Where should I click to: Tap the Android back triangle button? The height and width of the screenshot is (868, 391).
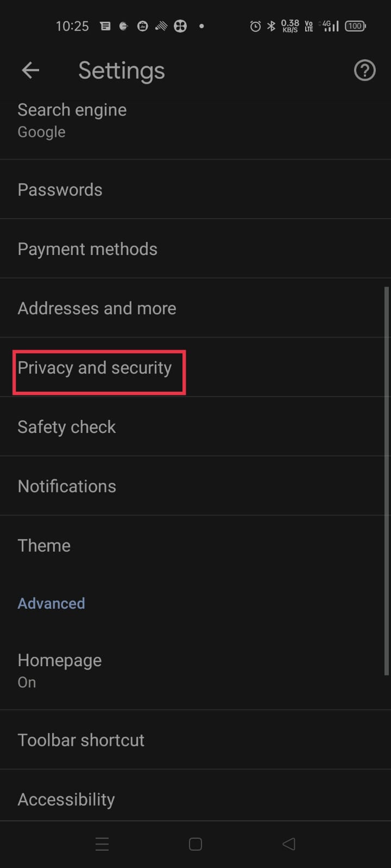[289, 844]
